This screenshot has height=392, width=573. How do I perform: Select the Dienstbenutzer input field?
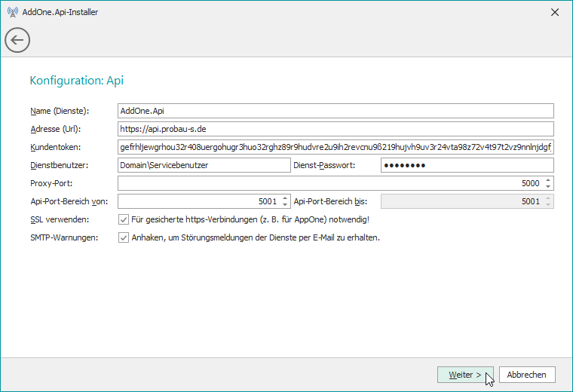coord(204,165)
